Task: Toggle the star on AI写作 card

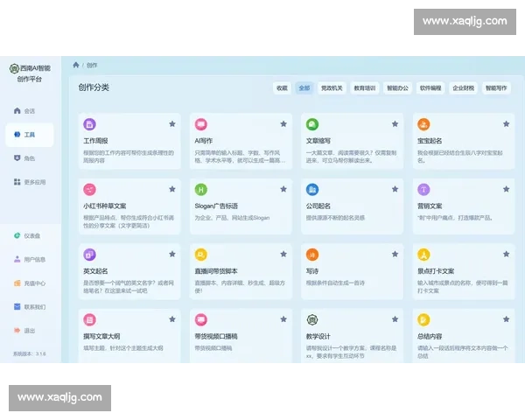Action: pos(283,124)
